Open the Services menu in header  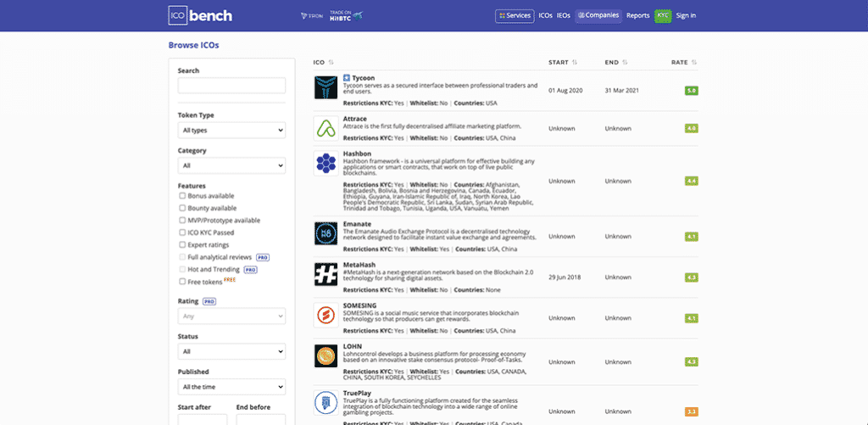pos(515,16)
